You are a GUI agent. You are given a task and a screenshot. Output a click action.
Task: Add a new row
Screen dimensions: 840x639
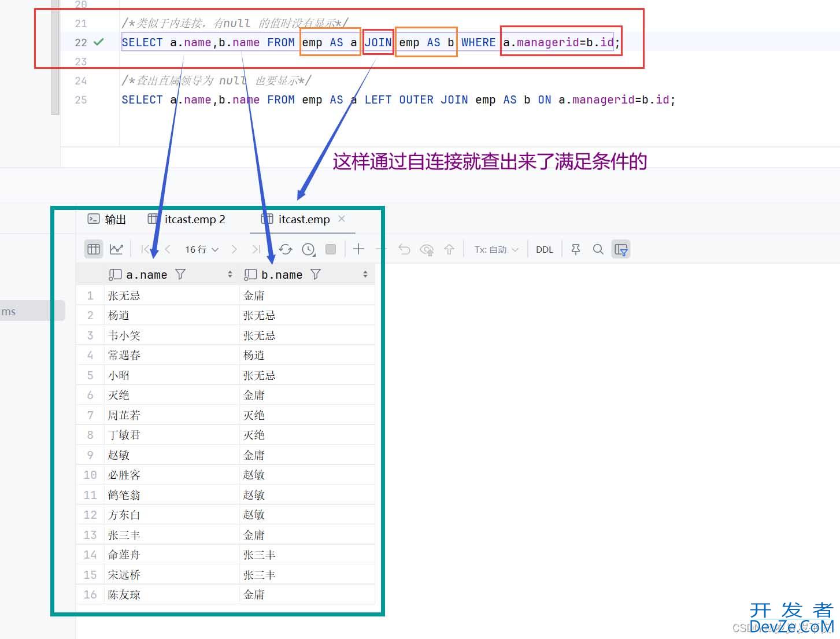click(358, 249)
